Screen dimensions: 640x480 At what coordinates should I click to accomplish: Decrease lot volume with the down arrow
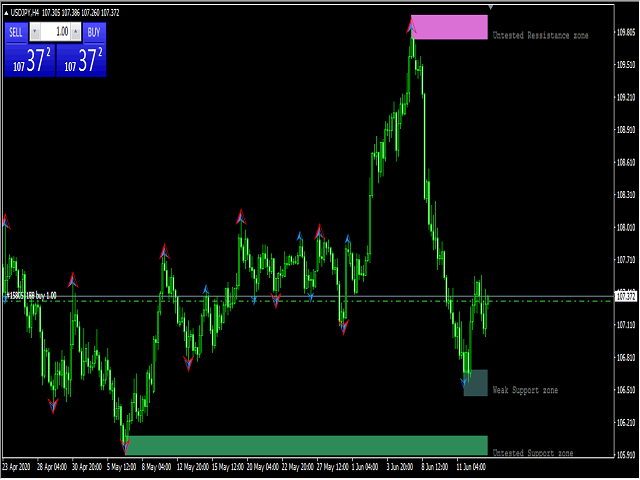[x=35, y=31]
